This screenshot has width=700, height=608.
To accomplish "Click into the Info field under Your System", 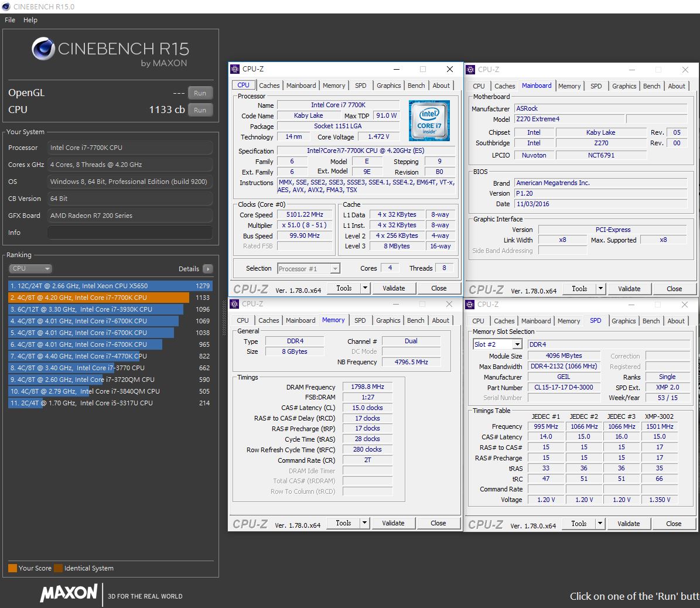I will click(130, 233).
